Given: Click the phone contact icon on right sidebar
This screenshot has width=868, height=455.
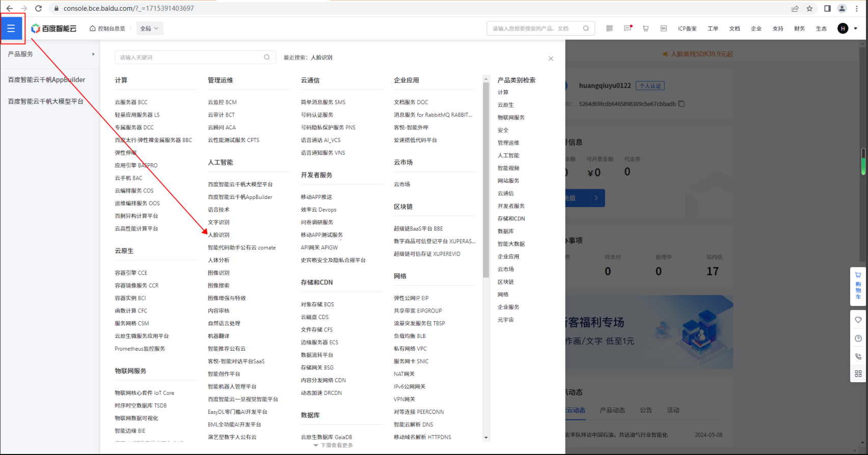Looking at the screenshot, I should click(x=858, y=356).
